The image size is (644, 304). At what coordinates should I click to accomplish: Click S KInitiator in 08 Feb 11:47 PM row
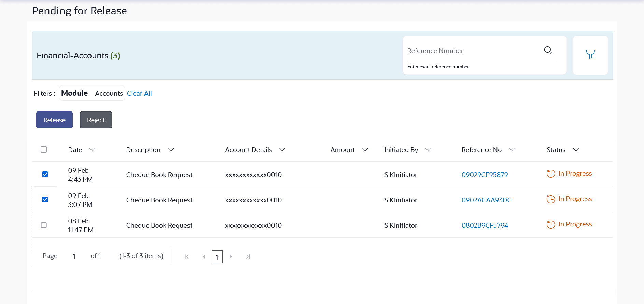click(x=401, y=225)
